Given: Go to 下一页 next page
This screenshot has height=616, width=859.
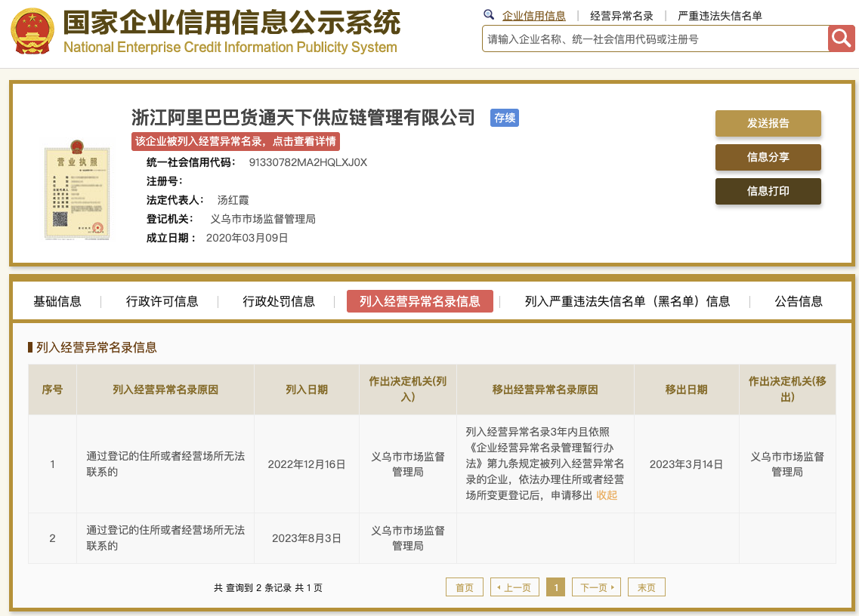Looking at the screenshot, I should (x=597, y=587).
